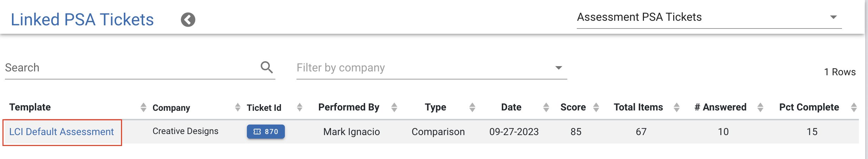Open LCI Default Assessment link

pos(62,132)
